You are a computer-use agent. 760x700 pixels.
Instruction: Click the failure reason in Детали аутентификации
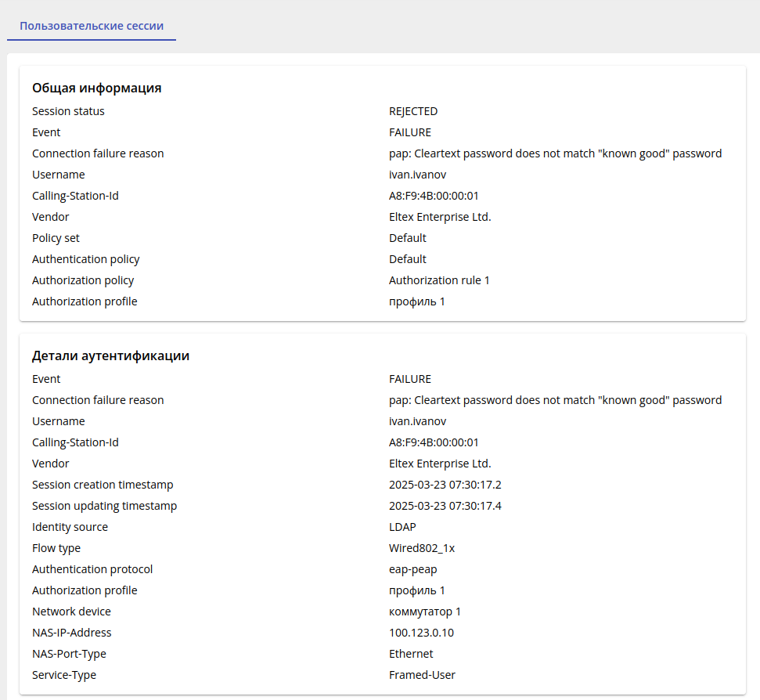[555, 400]
